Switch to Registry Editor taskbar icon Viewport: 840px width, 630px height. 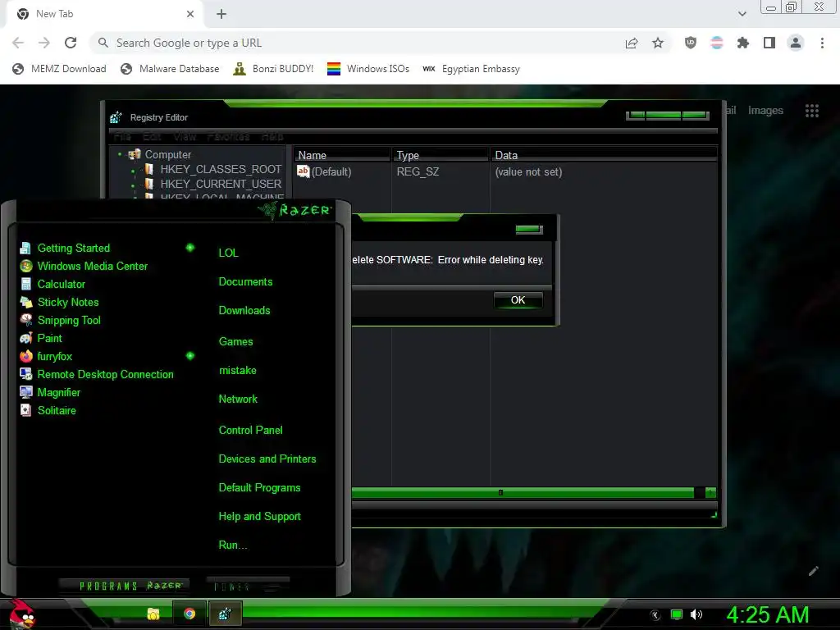pos(225,614)
